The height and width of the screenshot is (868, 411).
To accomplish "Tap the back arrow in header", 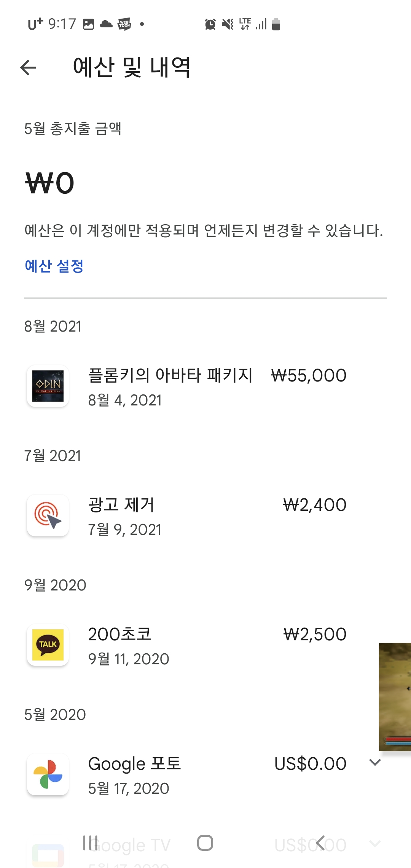I will [x=28, y=68].
